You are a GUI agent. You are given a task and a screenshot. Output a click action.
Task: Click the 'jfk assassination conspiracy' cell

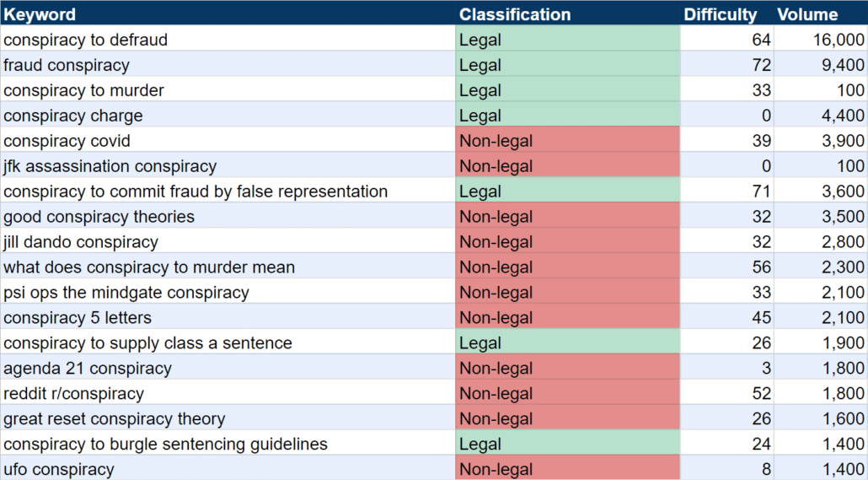point(228,166)
